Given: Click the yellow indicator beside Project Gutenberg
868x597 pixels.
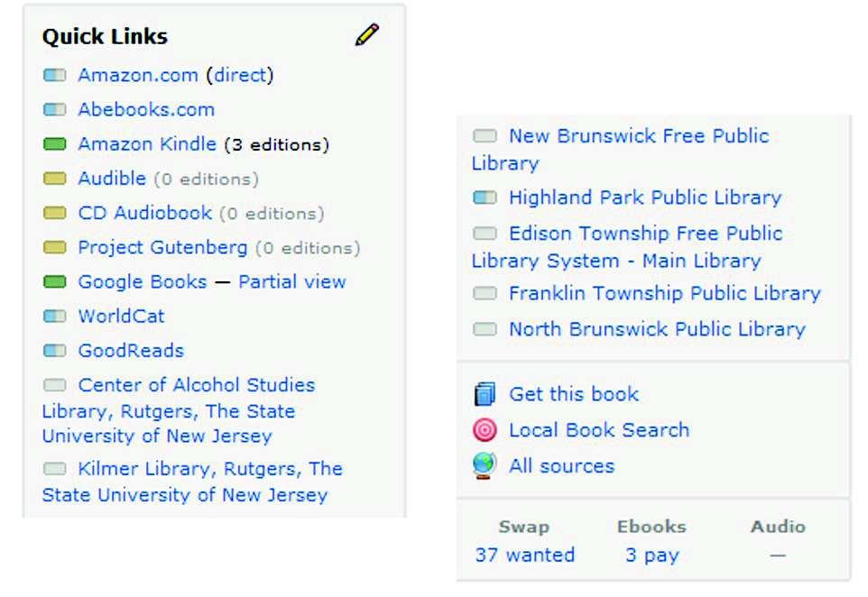Looking at the screenshot, I should tap(54, 247).
